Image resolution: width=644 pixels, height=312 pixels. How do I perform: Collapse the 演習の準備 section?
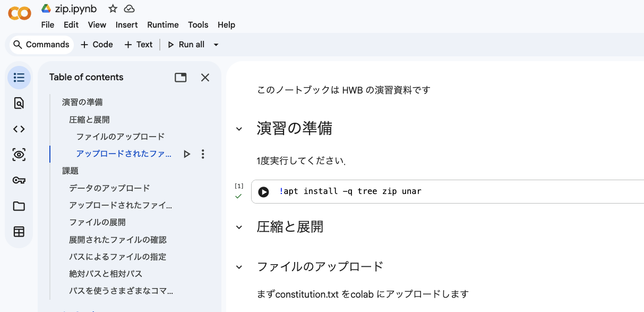coord(239,129)
